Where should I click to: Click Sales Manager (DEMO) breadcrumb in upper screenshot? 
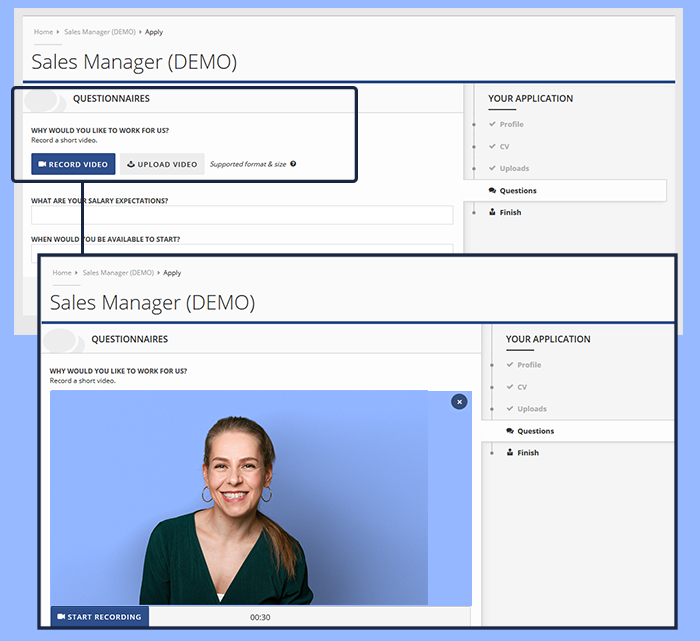click(x=100, y=32)
